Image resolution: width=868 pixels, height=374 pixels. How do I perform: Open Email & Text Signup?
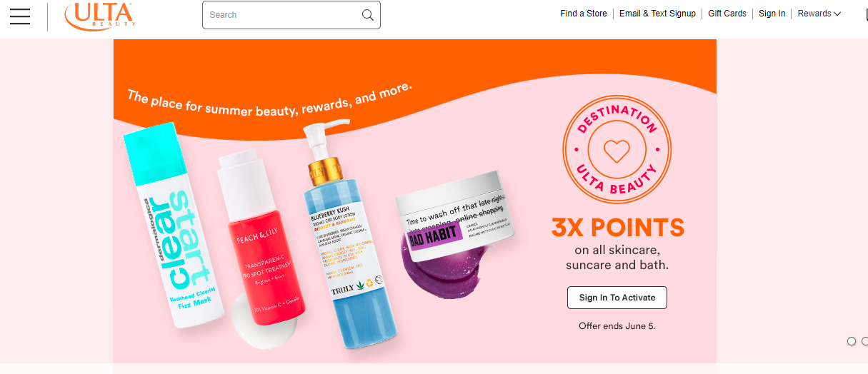(x=657, y=14)
